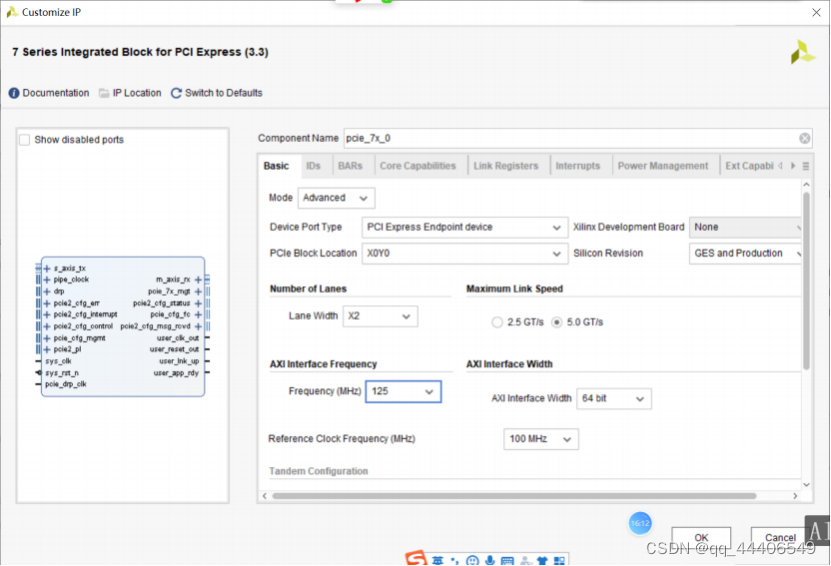The image size is (831, 566).
Task: Click the Switch to Defaults refresh icon
Action: coord(176,93)
